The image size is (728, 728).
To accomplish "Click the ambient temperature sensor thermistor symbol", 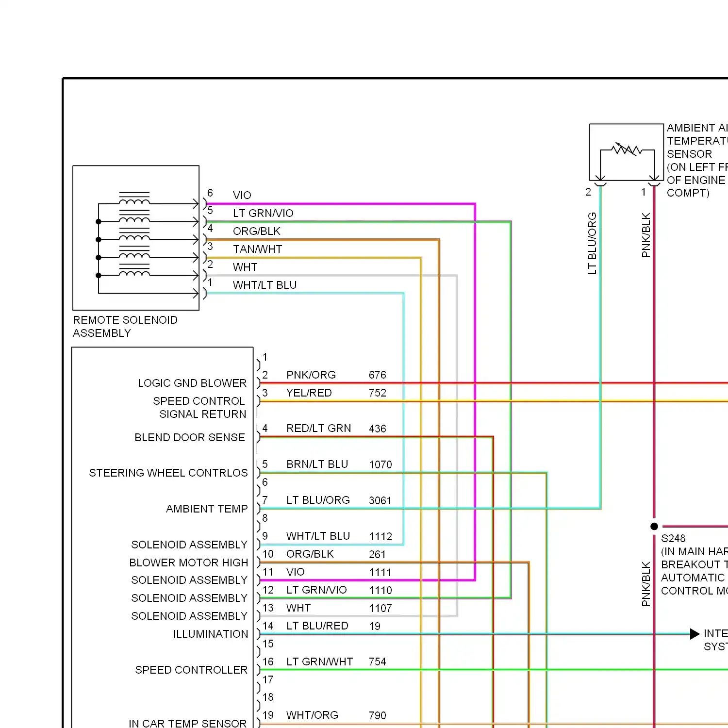I will (x=627, y=150).
